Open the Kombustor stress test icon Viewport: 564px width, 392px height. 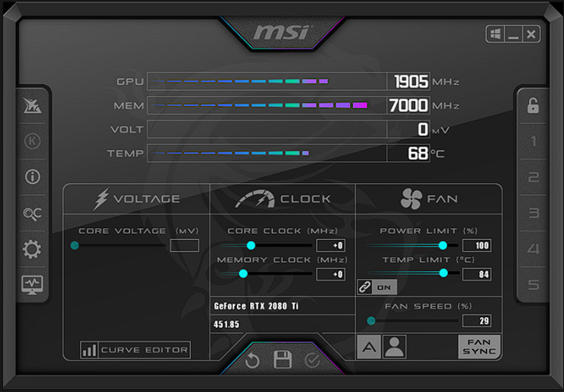pos(33,141)
